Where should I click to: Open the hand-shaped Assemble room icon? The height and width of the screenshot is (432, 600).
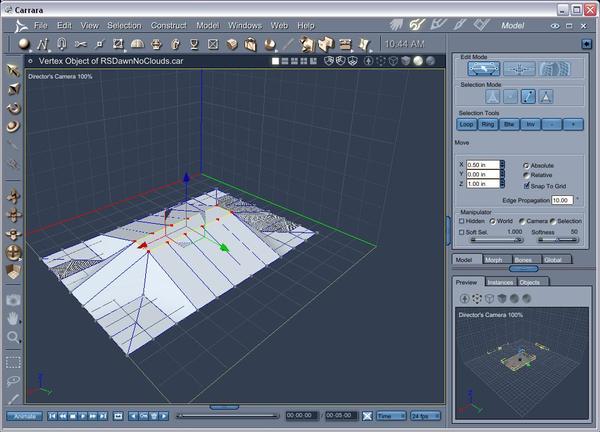point(396,25)
